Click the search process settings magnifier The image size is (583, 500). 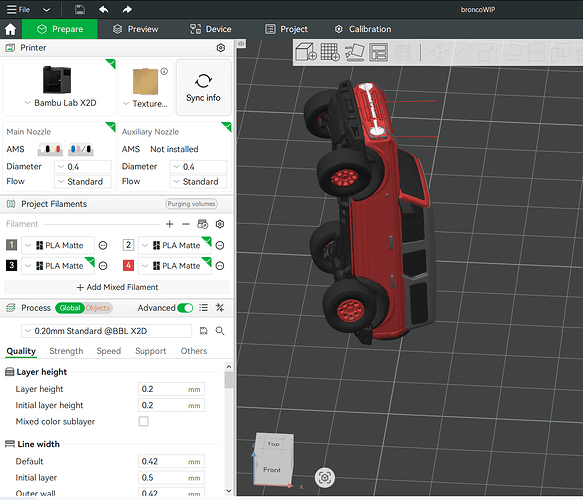click(220, 331)
